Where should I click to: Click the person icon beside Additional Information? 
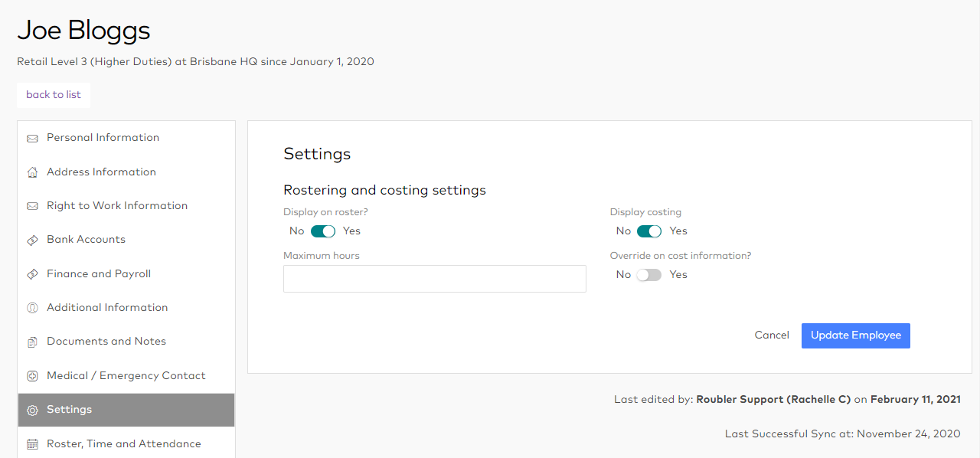tap(32, 308)
